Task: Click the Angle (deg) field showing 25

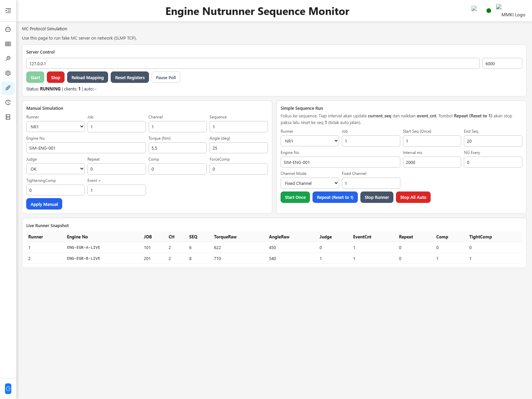Action: coord(239,148)
